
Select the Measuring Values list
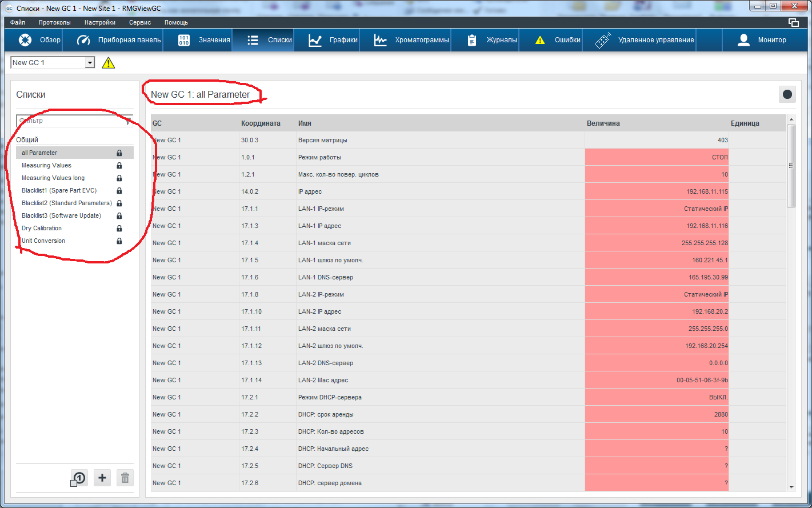point(47,166)
